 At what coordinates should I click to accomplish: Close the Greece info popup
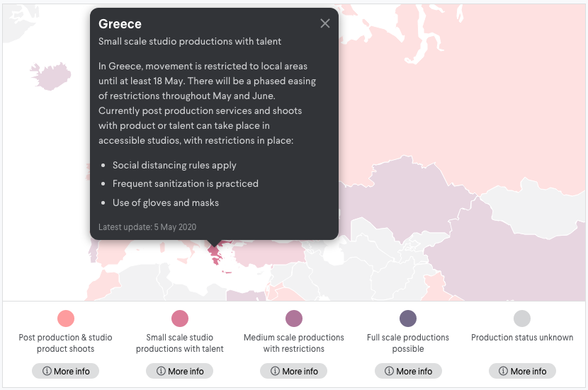pos(325,23)
